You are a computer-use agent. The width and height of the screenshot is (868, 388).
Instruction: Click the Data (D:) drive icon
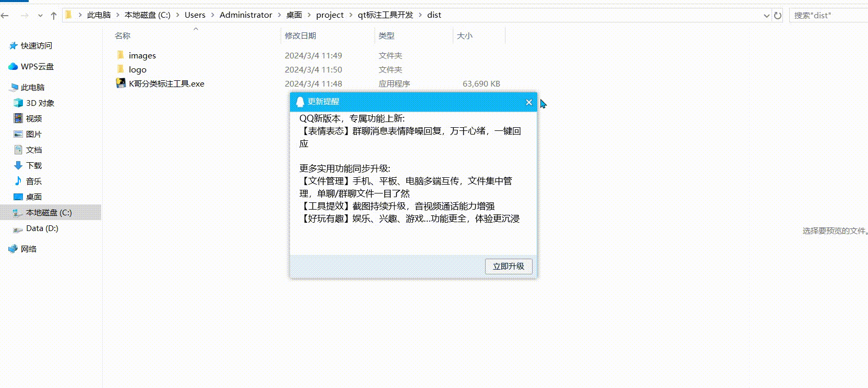click(18, 229)
